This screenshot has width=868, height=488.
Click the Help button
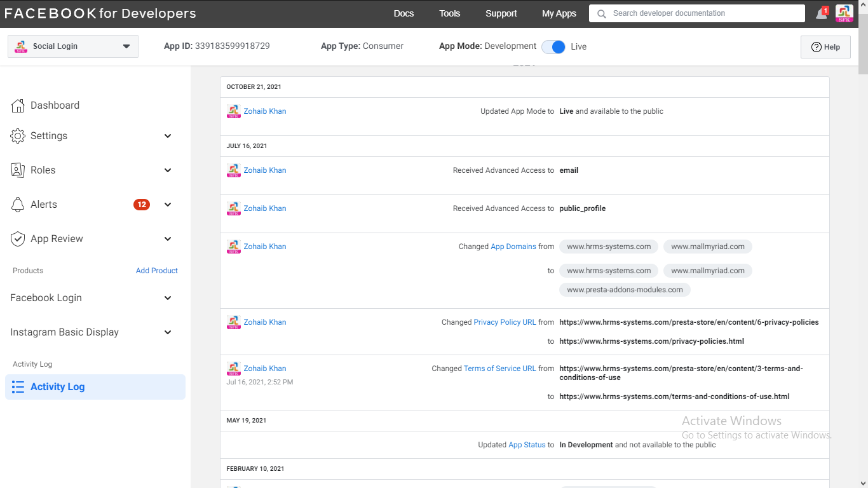pos(825,47)
